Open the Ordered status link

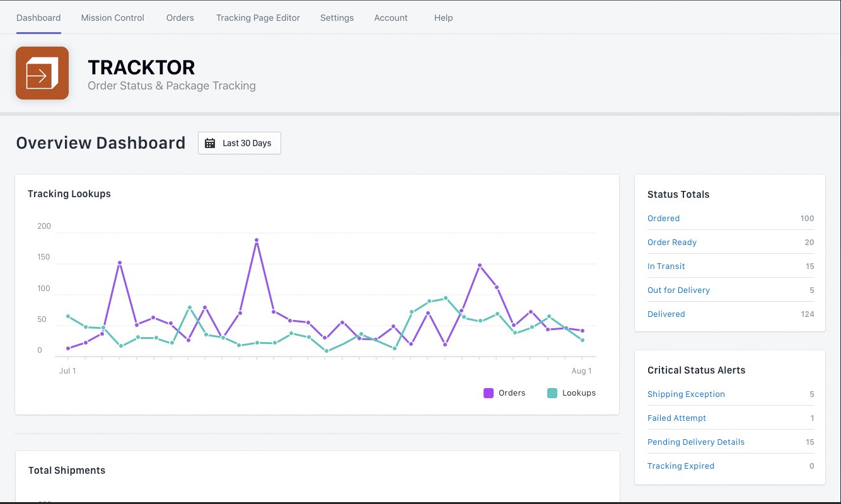(x=663, y=219)
